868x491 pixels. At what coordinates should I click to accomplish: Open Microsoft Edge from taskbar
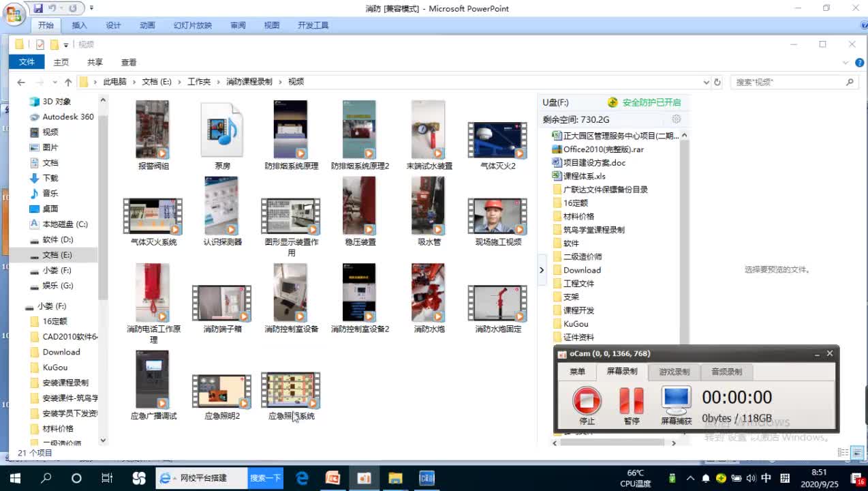[302, 478]
